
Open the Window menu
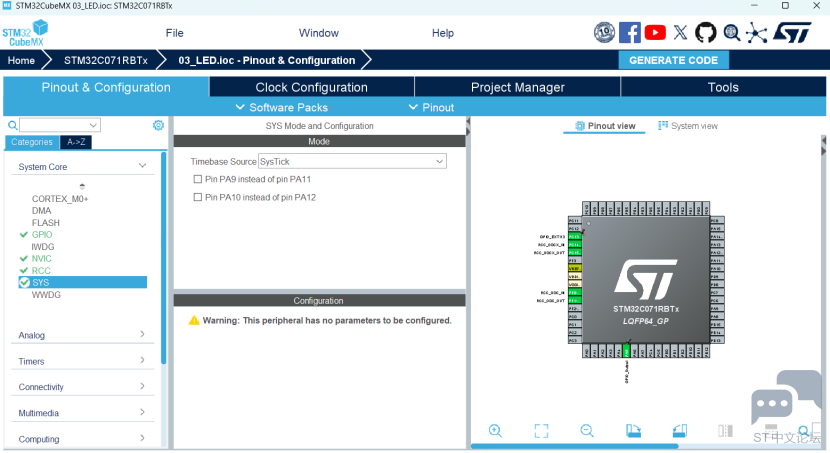319,33
